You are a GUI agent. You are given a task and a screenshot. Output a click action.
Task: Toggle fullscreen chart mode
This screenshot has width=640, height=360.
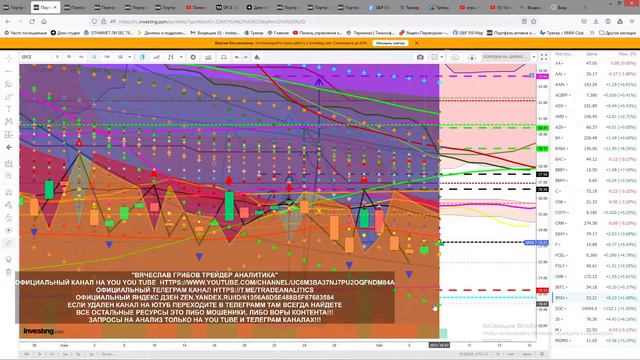click(x=544, y=57)
